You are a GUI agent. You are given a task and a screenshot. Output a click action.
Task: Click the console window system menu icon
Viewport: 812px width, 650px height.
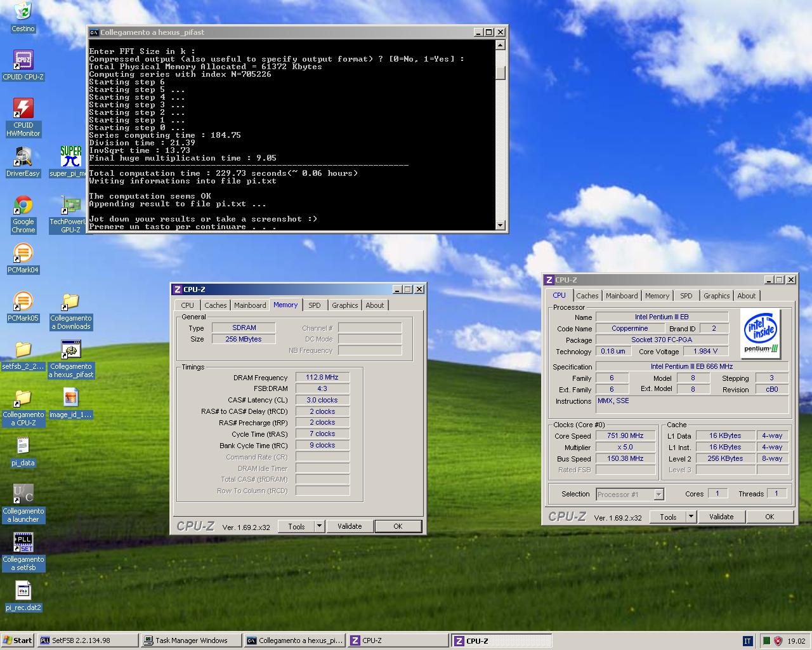coord(94,32)
